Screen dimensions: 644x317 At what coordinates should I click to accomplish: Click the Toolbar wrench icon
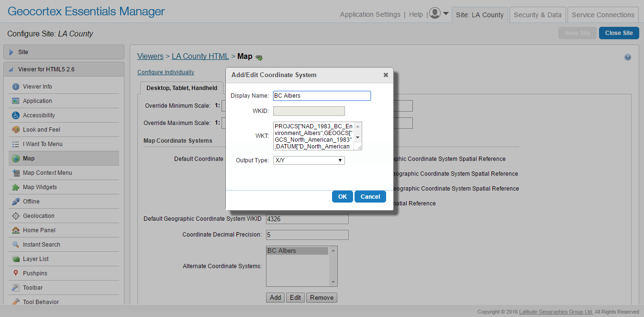[x=15, y=288]
